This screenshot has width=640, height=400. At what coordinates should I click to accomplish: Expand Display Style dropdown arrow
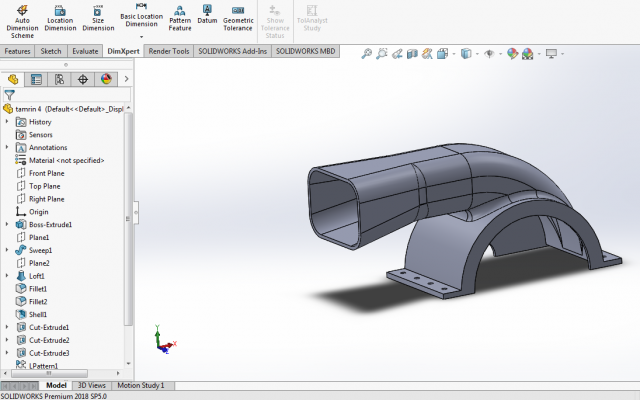[477, 54]
